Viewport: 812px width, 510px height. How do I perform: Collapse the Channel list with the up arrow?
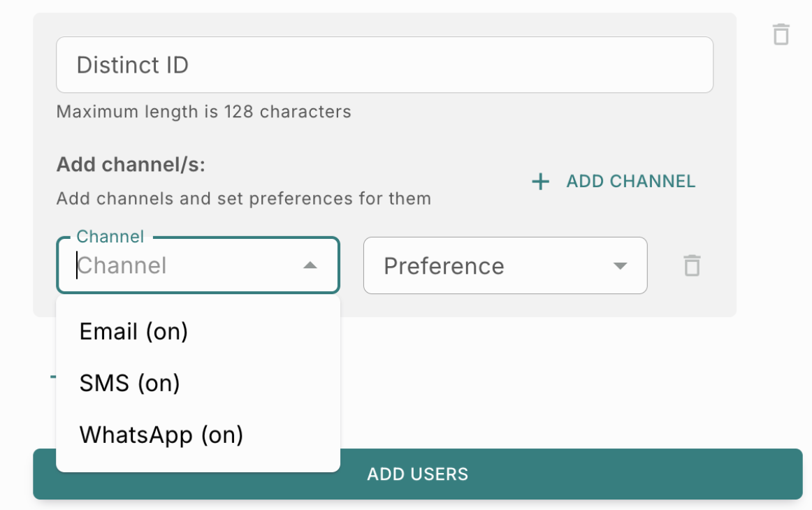point(310,265)
